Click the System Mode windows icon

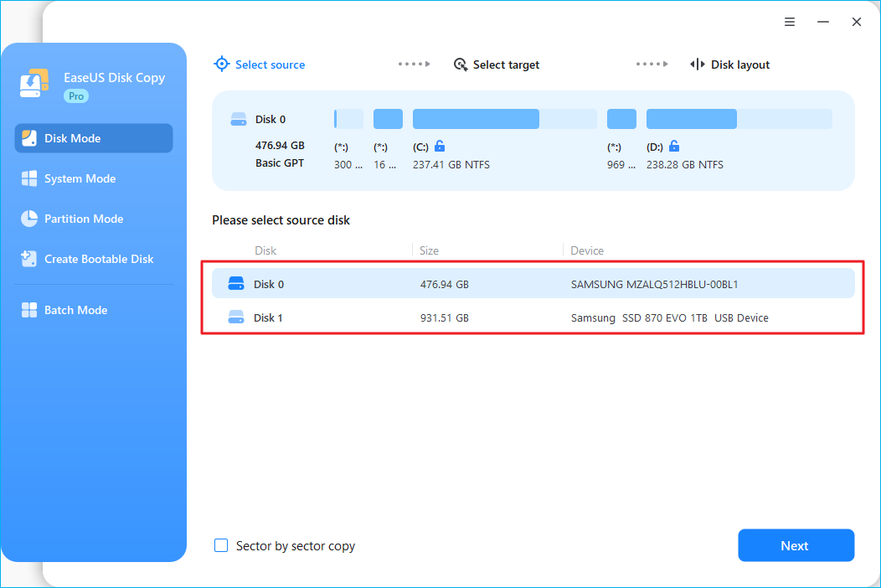coord(29,178)
